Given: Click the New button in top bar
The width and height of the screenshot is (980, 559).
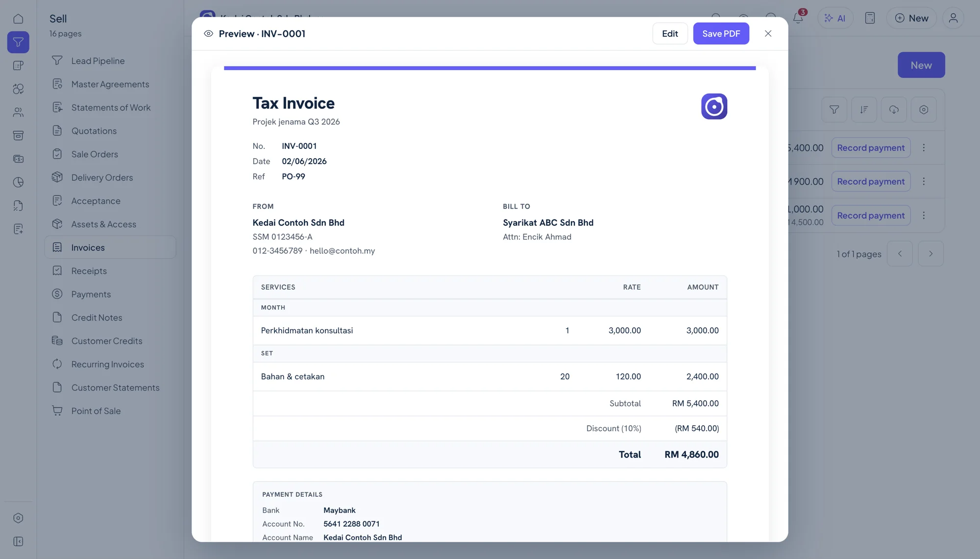Looking at the screenshot, I should tap(911, 18).
